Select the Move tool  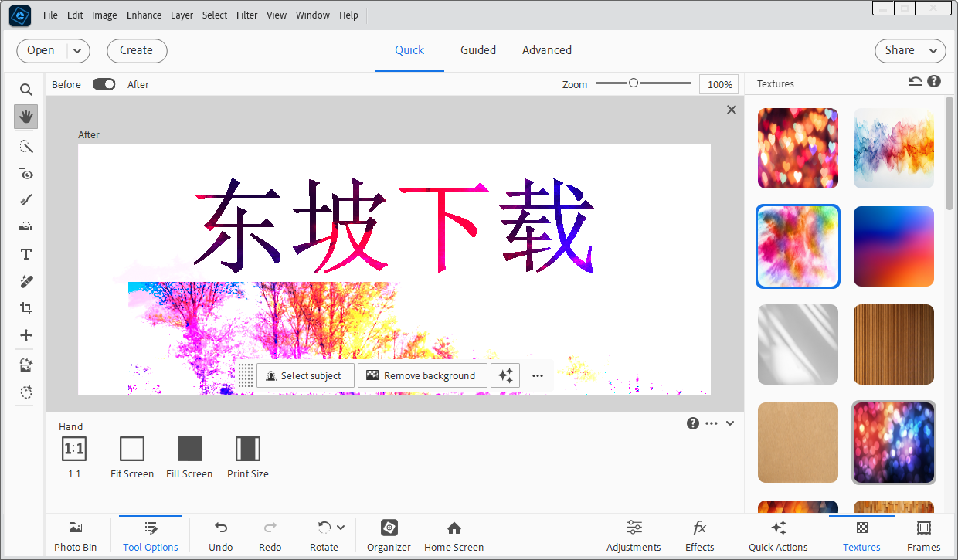tap(25, 335)
